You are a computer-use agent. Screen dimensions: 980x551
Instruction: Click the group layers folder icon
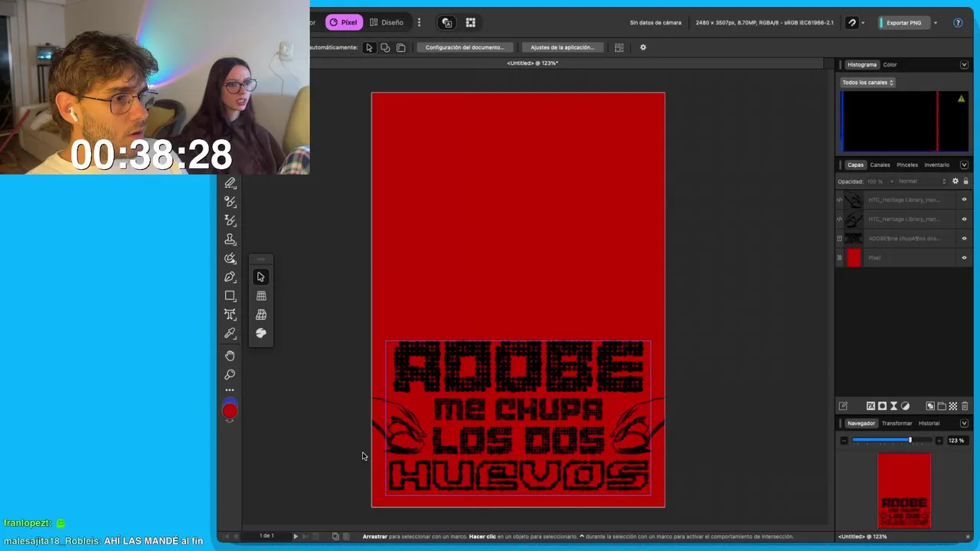[x=942, y=406]
